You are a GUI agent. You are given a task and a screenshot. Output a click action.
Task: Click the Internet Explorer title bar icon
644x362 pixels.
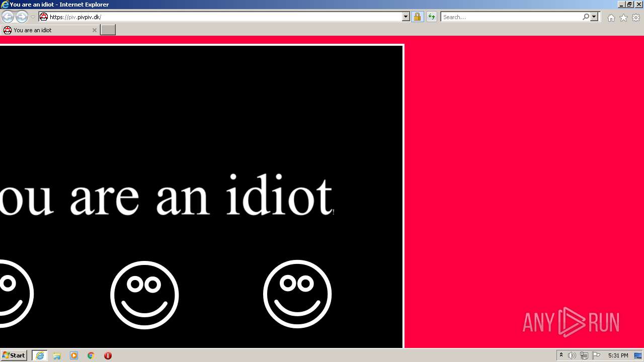coord(5,5)
